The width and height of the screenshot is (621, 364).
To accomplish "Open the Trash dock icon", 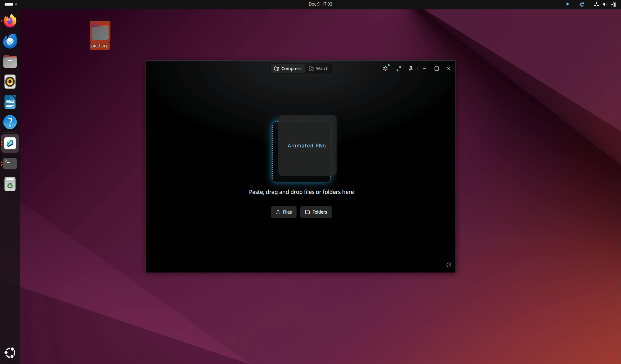I will (x=10, y=184).
